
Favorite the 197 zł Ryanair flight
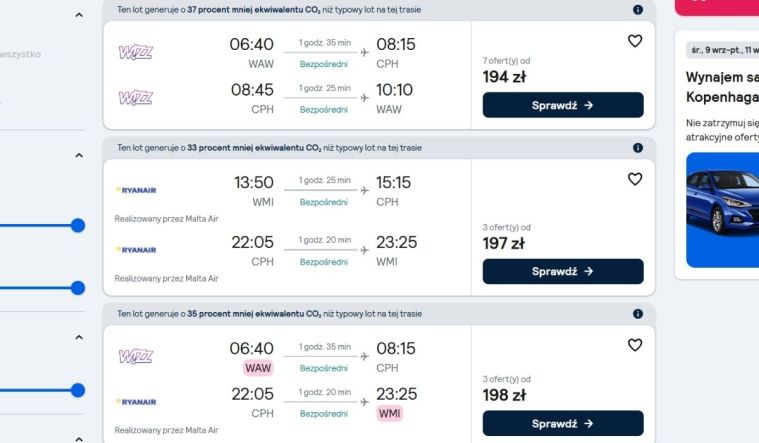tap(635, 179)
